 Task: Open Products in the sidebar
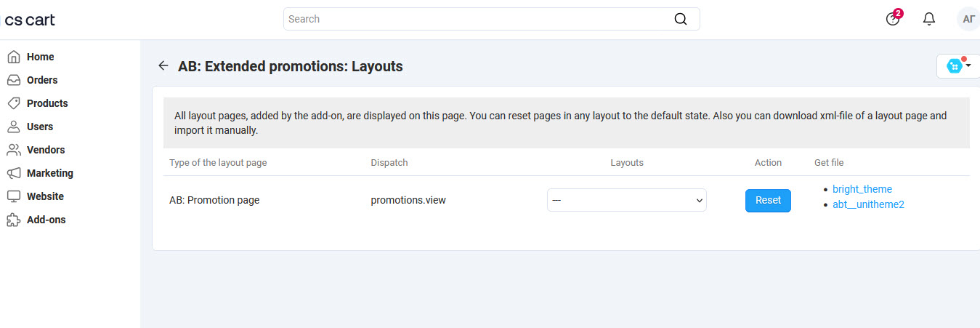click(x=47, y=103)
